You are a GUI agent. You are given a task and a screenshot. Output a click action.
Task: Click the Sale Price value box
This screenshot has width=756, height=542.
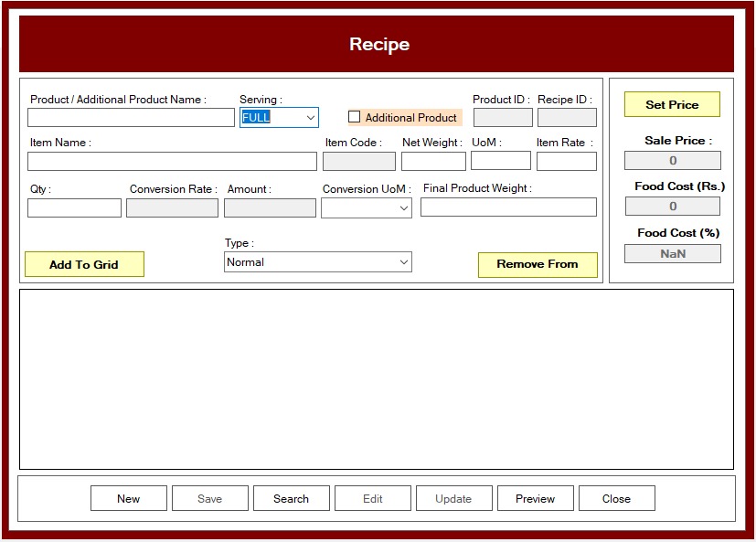(672, 161)
